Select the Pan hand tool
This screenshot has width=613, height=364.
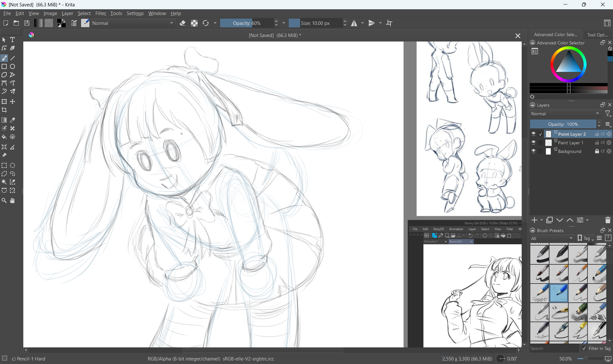[12, 201]
